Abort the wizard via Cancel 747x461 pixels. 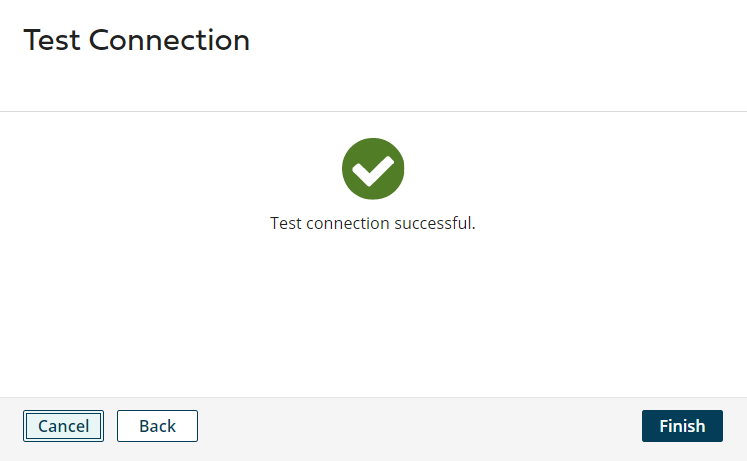(x=63, y=426)
